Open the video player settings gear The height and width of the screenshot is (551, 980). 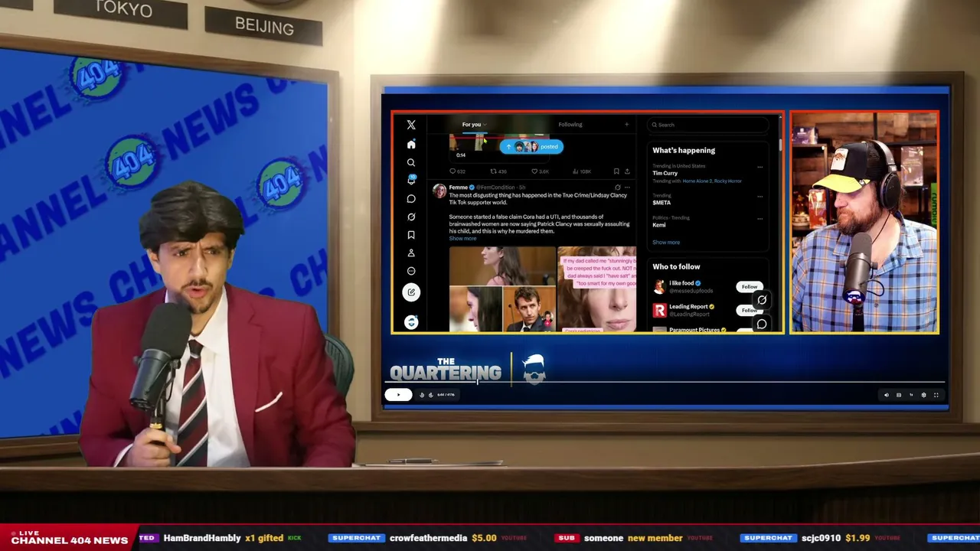pyautogui.click(x=923, y=395)
